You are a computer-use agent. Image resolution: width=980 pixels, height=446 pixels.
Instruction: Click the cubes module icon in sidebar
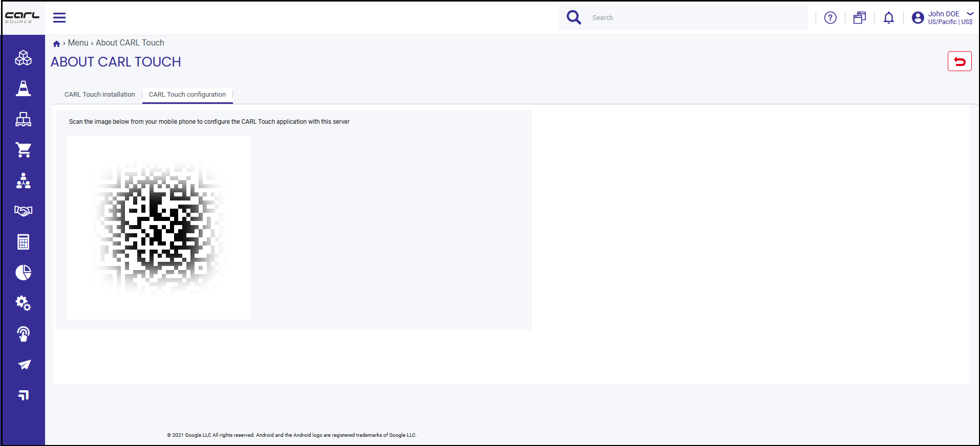[x=23, y=58]
